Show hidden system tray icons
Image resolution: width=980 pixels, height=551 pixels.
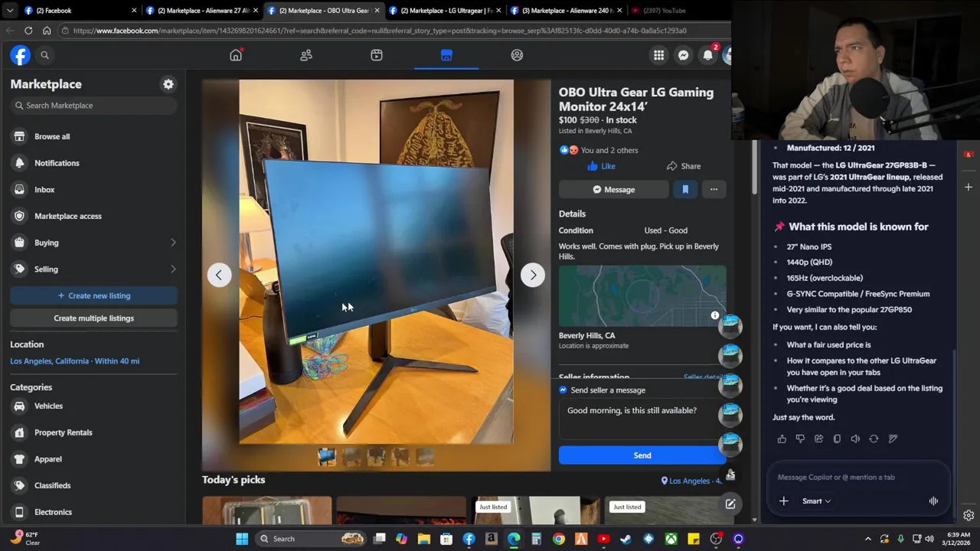(867, 539)
